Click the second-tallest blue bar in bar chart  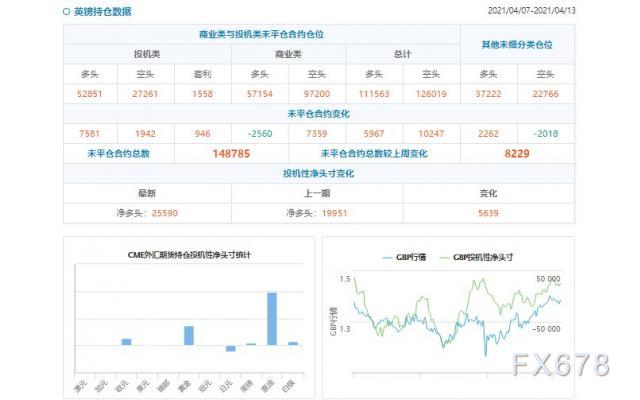189,336
